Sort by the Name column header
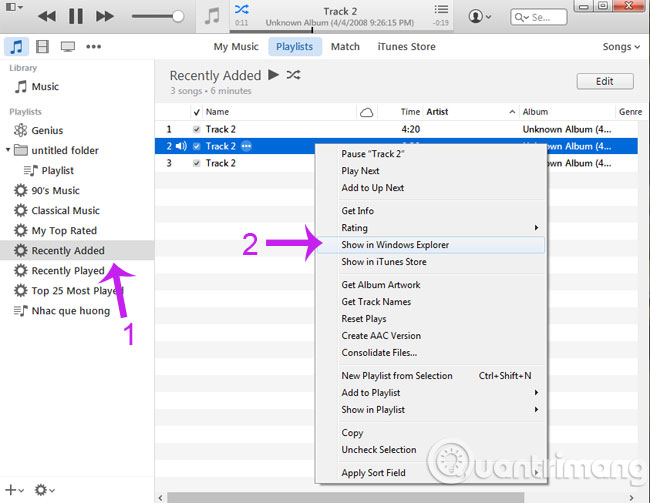 [x=217, y=112]
